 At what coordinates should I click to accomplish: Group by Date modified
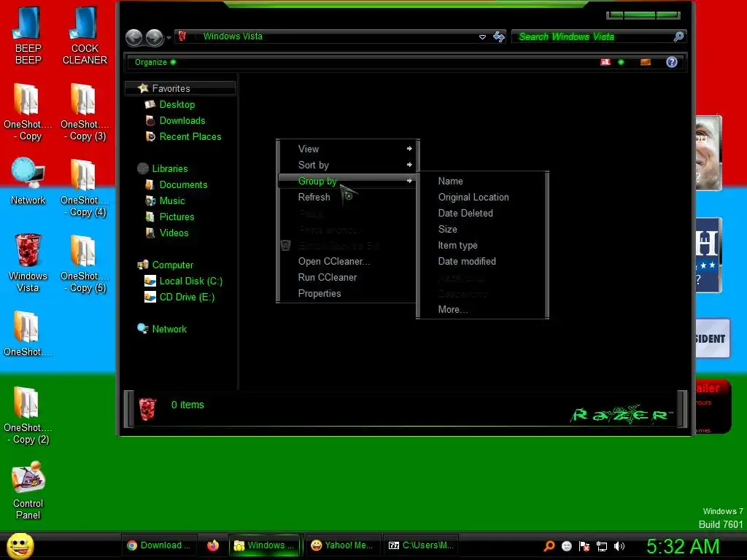[x=482, y=262]
